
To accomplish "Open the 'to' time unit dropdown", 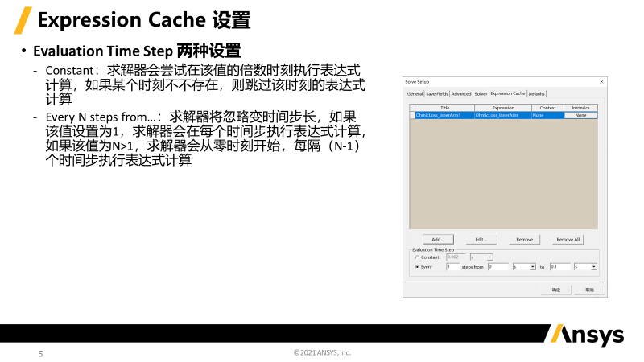I will point(593,266).
